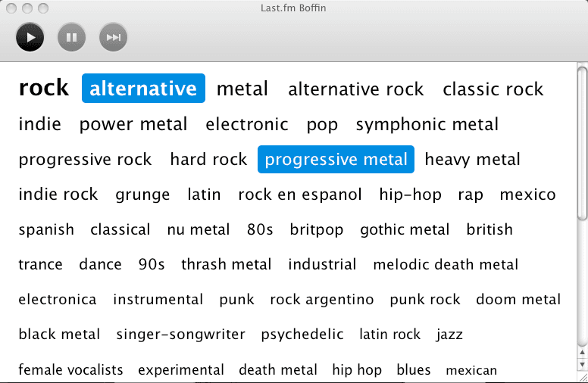Click the jazz tag
Viewport: 588px width, 383px height.
tap(449, 335)
